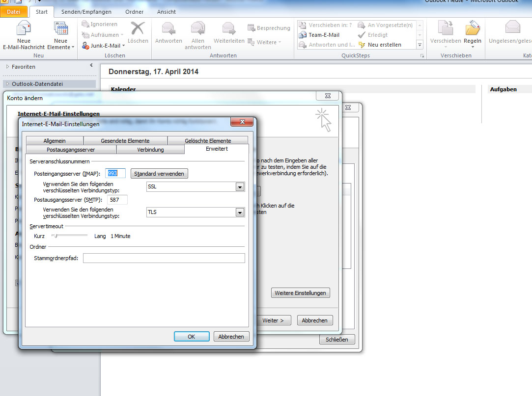Viewport: 532px width, 396px height.
Task: Open the Weitere reply options
Action: (x=264, y=42)
